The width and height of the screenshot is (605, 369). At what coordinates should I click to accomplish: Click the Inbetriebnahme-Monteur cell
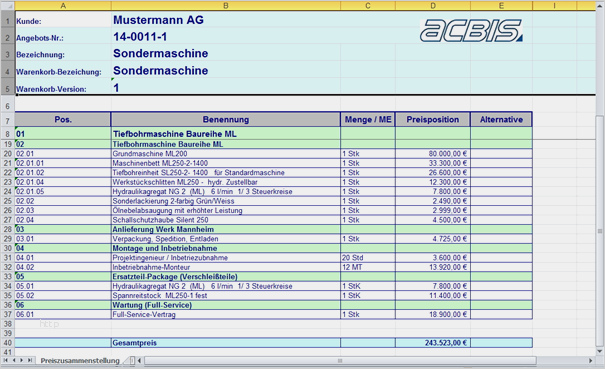(x=226, y=267)
